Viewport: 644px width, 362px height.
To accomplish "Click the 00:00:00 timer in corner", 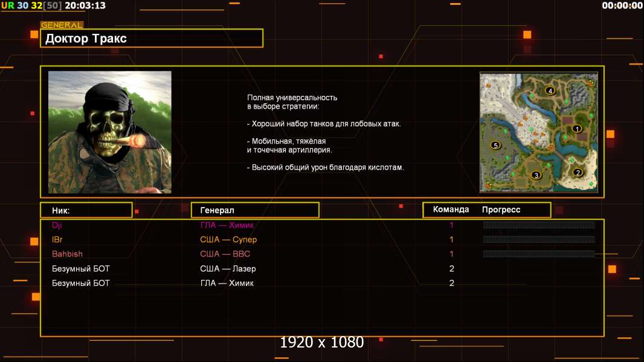I will coord(622,5).
